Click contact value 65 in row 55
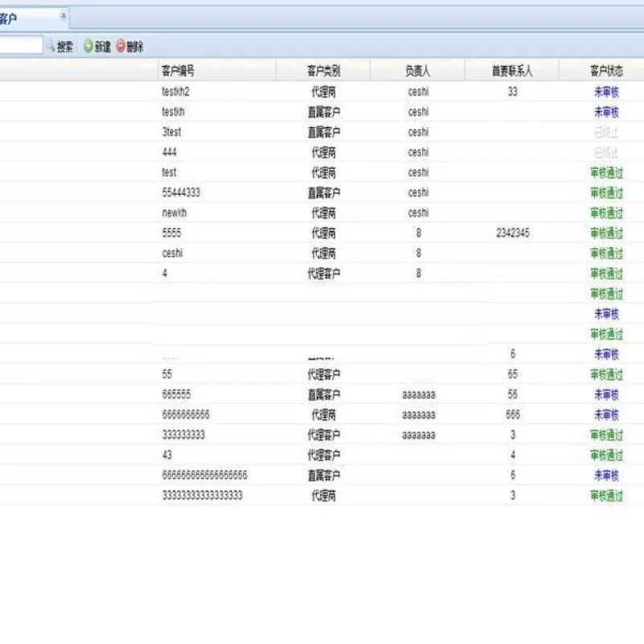Viewport: 644px width, 644px height. [513, 374]
